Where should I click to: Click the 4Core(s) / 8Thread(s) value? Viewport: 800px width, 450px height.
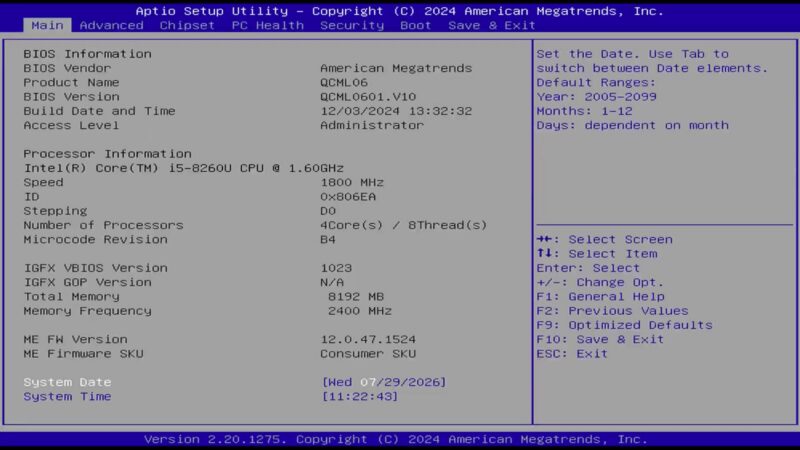click(x=404, y=225)
